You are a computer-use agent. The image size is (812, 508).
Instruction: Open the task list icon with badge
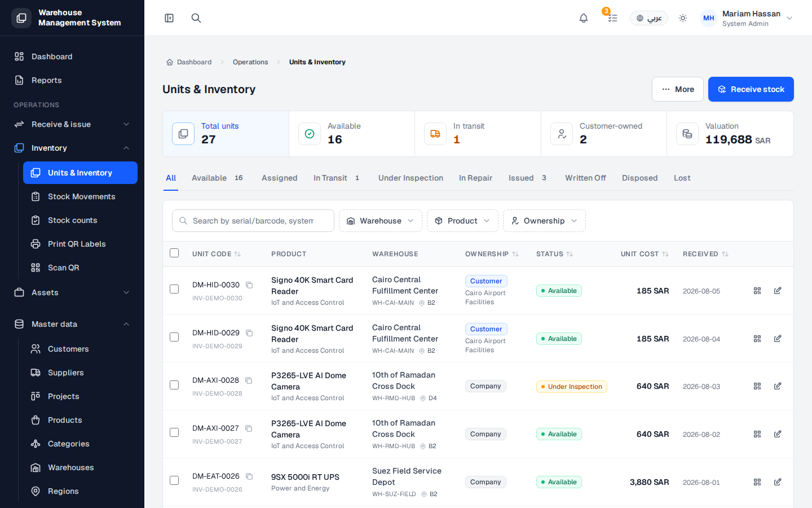pyautogui.click(x=612, y=18)
